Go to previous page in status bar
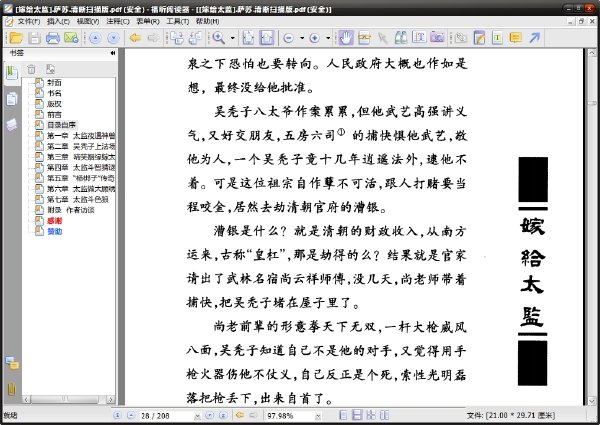This screenshot has height=425, width=600. 131,415
